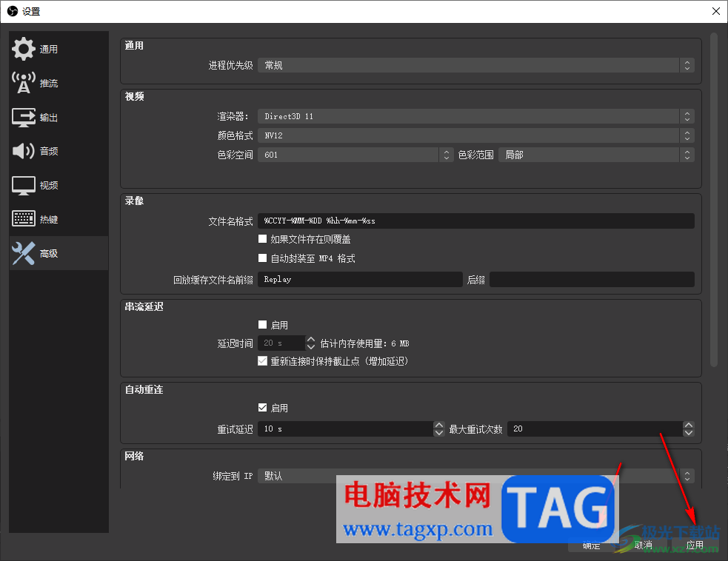Increase 延迟时间 with up arrow
This screenshot has width=728, height=561.
point(310,340)
